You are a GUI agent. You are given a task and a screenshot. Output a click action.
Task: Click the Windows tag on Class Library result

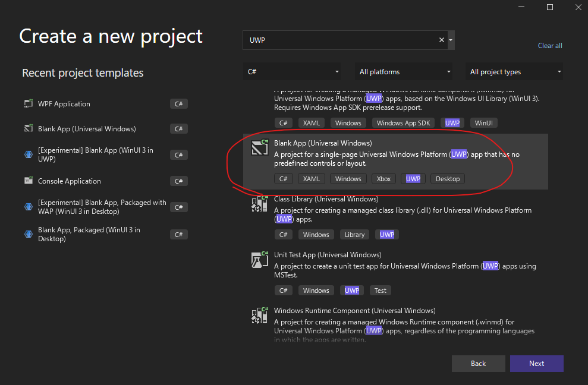pyautogui.click(x=316, y=235)
